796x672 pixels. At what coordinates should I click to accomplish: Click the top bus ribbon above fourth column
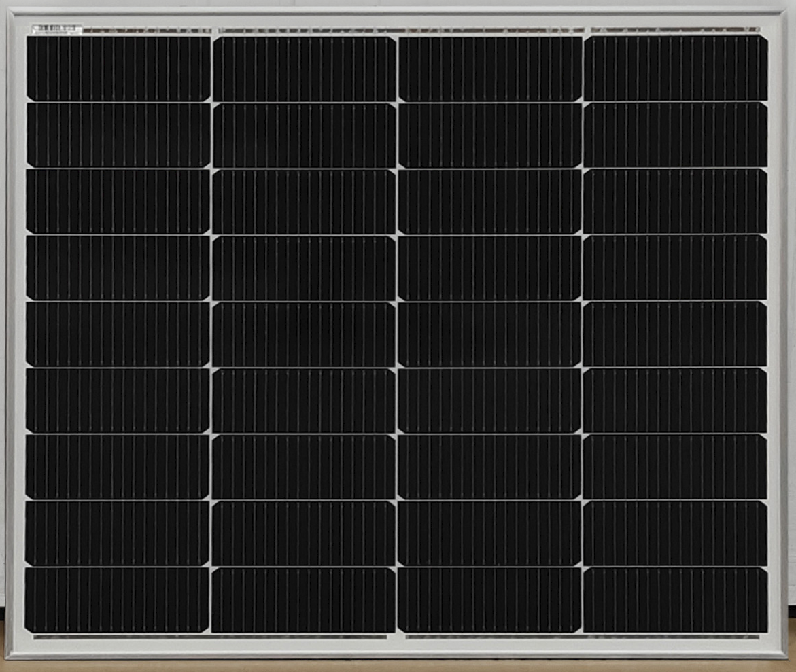coord(675,30)
